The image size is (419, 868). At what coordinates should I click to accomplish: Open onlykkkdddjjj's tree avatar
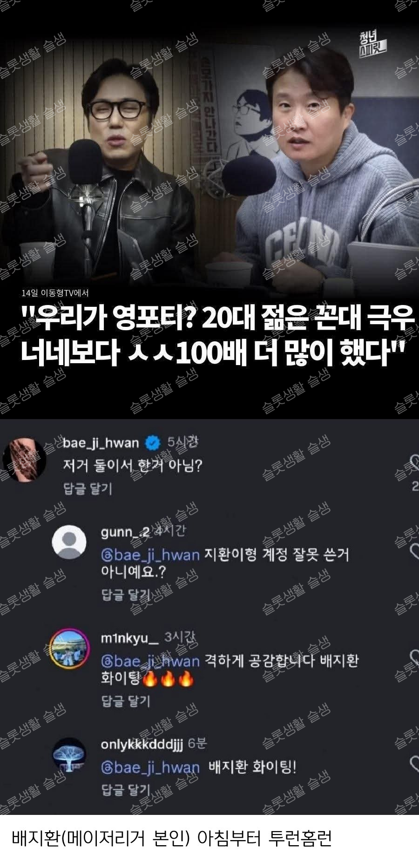[69, 755]
